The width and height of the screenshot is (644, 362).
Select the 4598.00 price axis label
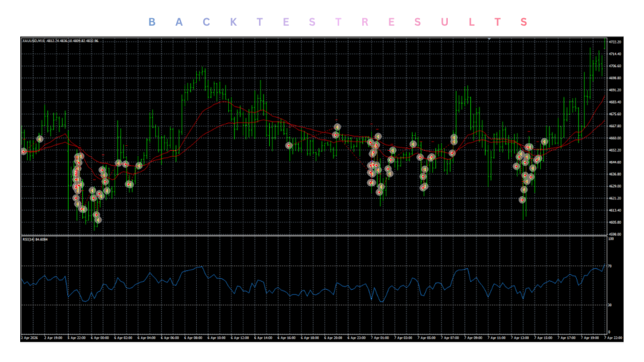(x=615, y=234)
